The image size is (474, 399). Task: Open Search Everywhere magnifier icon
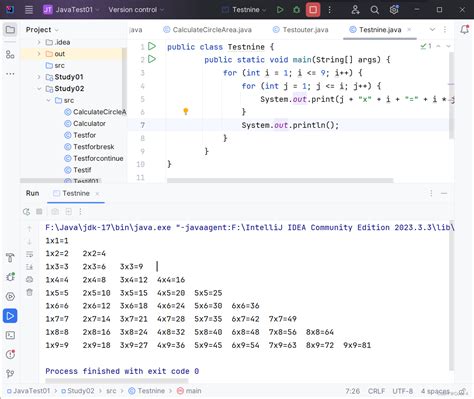375,10
